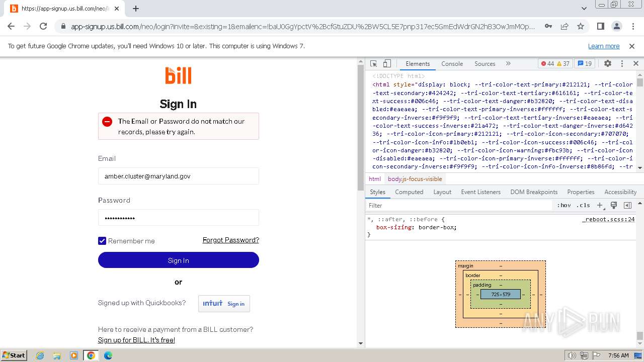Click the page scrollbar down arrow

(x=360, y=343)
